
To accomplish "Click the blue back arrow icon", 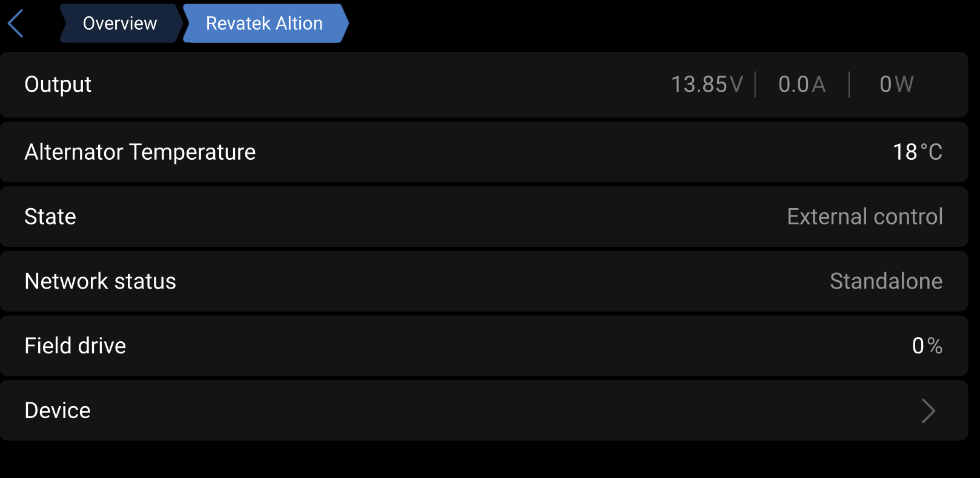I will pyautogui.click(x=16, y=24).
